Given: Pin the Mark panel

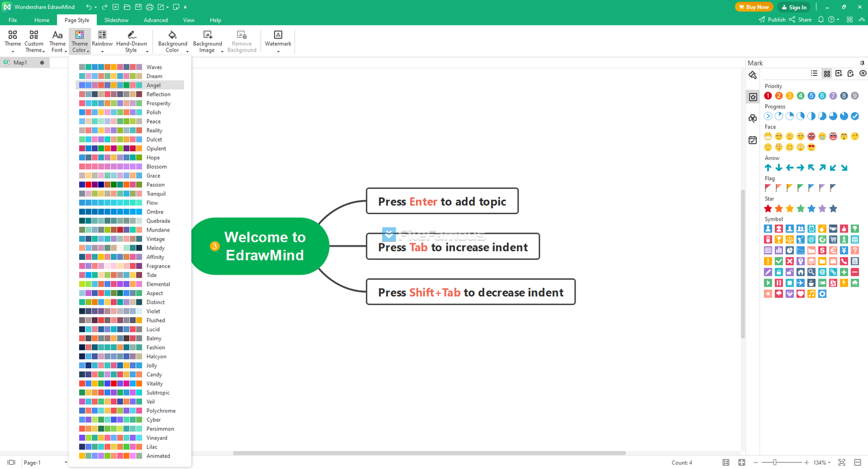Looking at the screenshot, I should [863, 63].
